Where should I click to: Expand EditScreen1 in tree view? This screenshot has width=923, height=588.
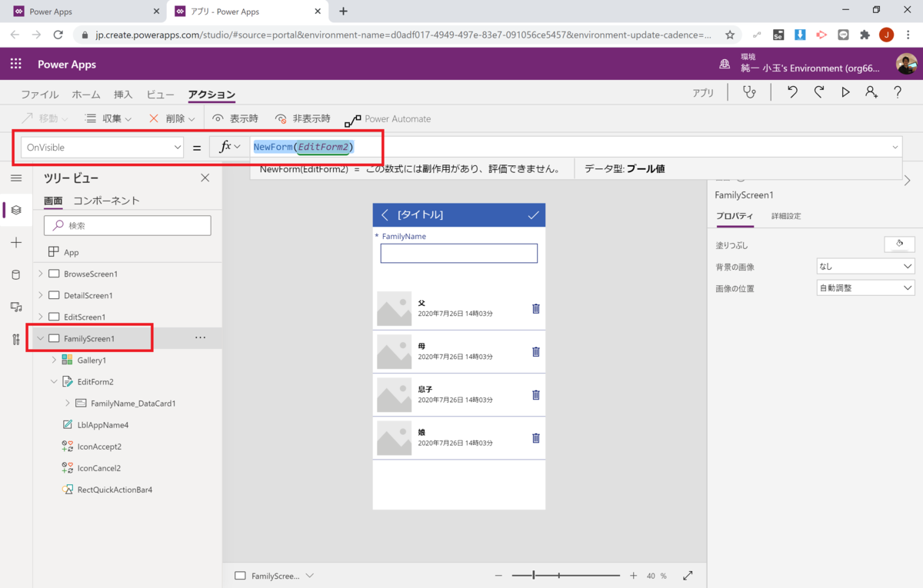click(x=40, y=317)
